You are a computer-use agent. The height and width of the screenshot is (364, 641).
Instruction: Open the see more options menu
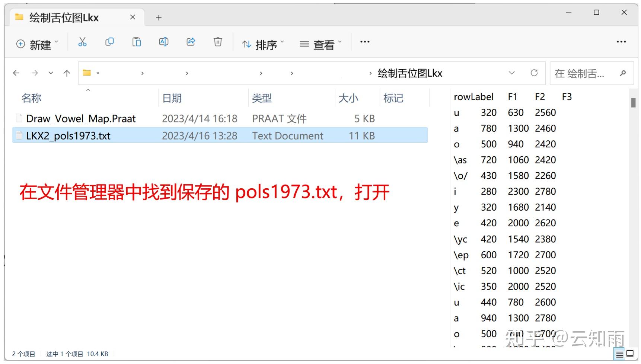pos(364,42)
